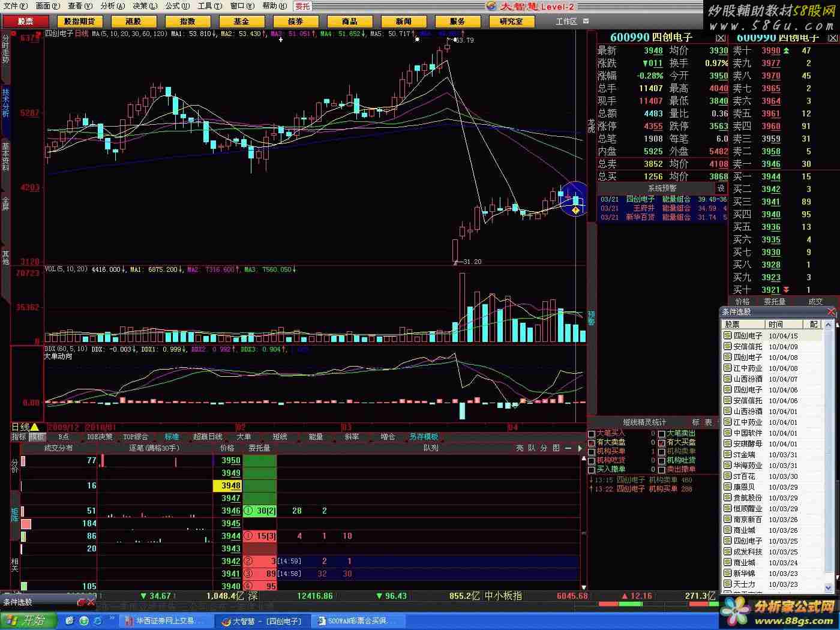Viewport: 840px width, 630px height.
Task: Select the 股票 category button
Action: coord(26,21)
